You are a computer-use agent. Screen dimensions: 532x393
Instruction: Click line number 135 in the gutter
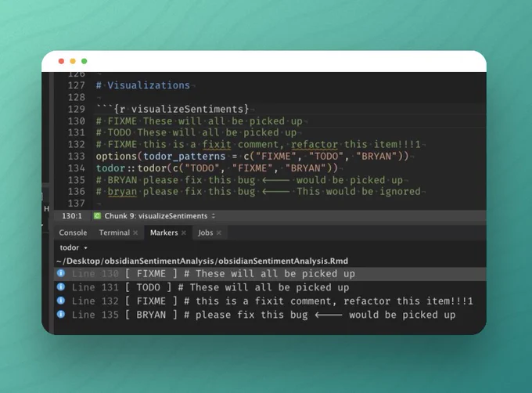point(77,180)
